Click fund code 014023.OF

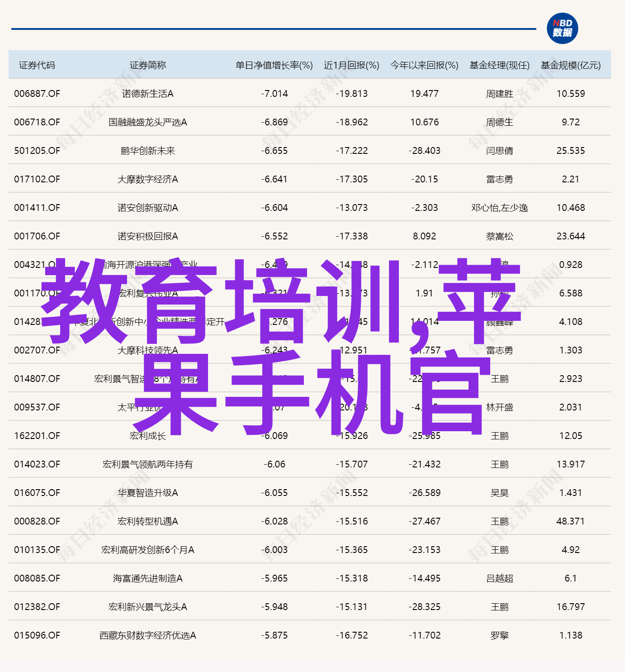(x=37, y=464)
